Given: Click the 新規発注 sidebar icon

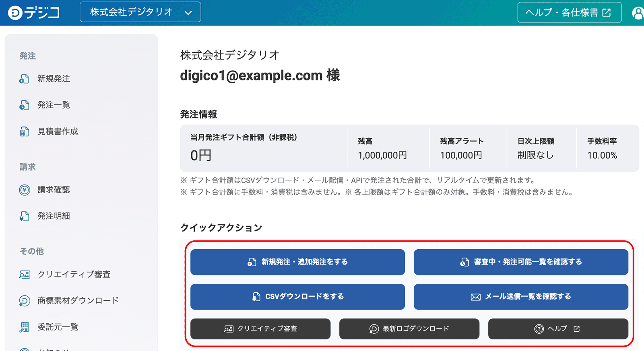Looking at the screenshot, I should [x=24, y=79].
